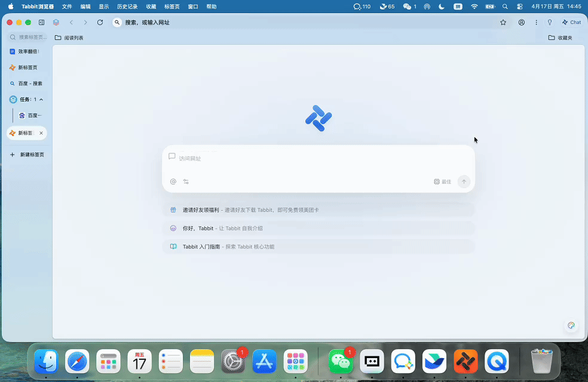Open the 邀请好友领福利 suggestion

tap(318, 210)
